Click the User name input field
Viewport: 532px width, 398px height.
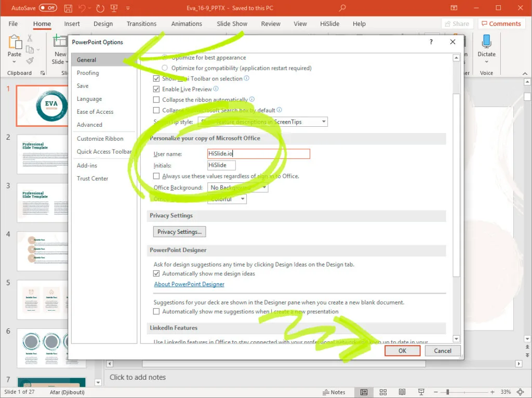[x=259, y=154]
